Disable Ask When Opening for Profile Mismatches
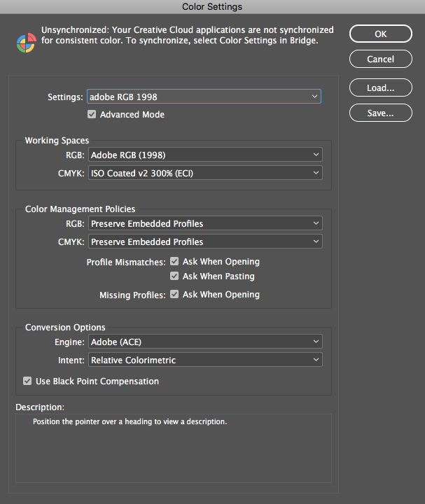This screenshot has width=425, height=504. tap(174, 261)
